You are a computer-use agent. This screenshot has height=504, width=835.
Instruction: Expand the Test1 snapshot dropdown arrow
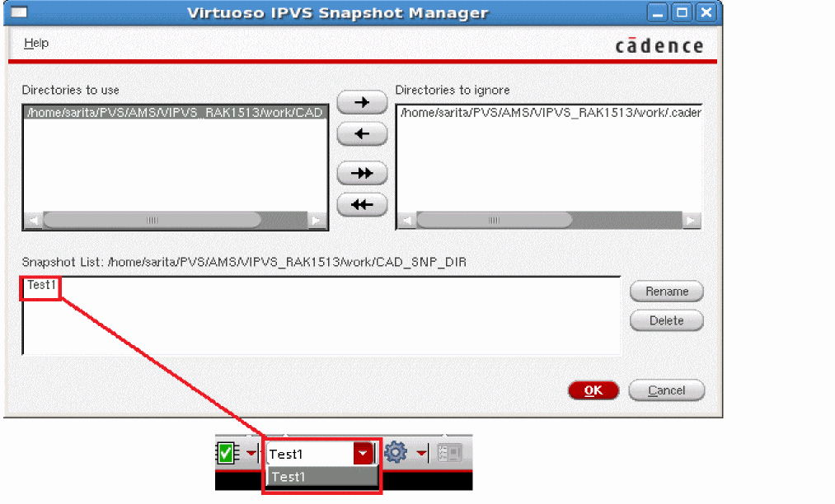pos(364,454)
